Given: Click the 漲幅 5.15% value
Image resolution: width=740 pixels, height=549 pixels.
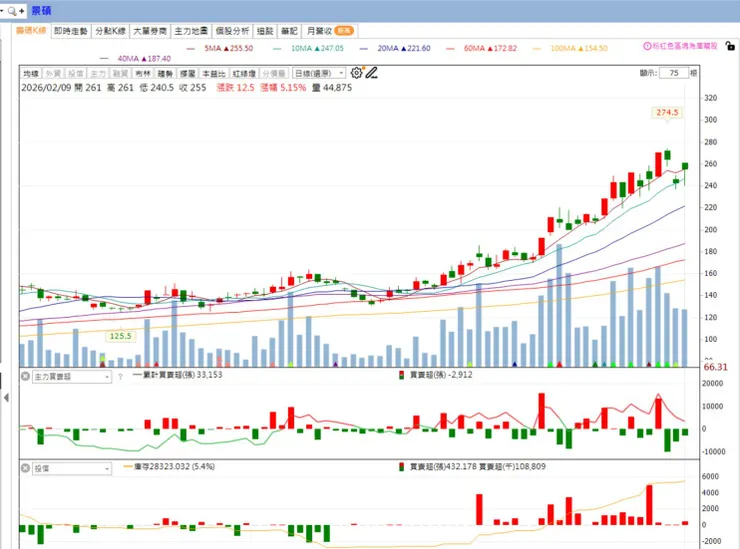Looking at the screenshot, I should tap(283, 87).
